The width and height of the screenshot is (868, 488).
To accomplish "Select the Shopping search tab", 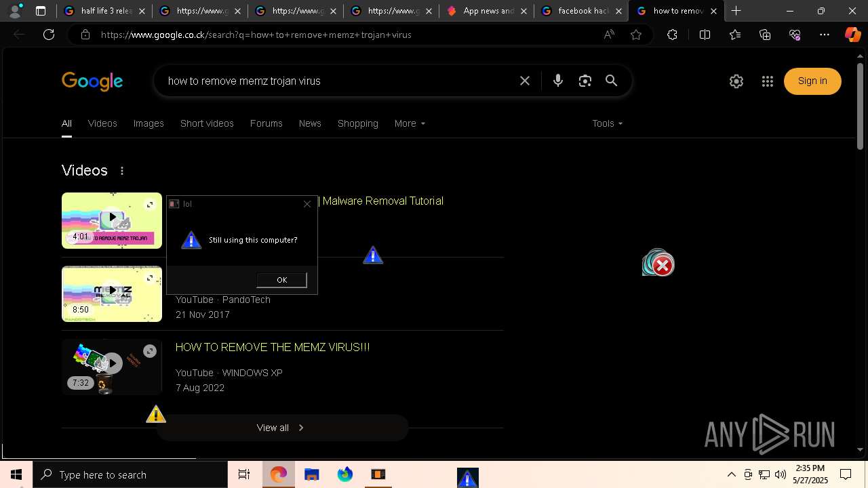I will (357, 123).
